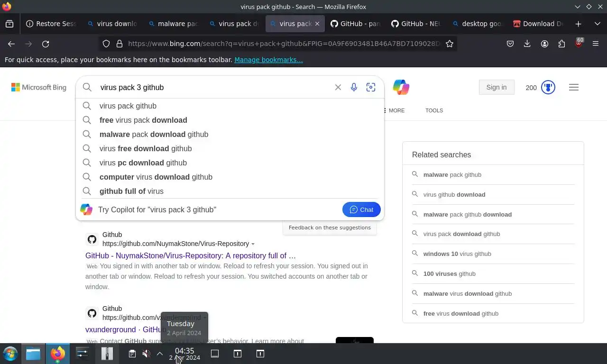Open the Firefox application menu
Screen dimensions: 607x364
click(596, 44)
